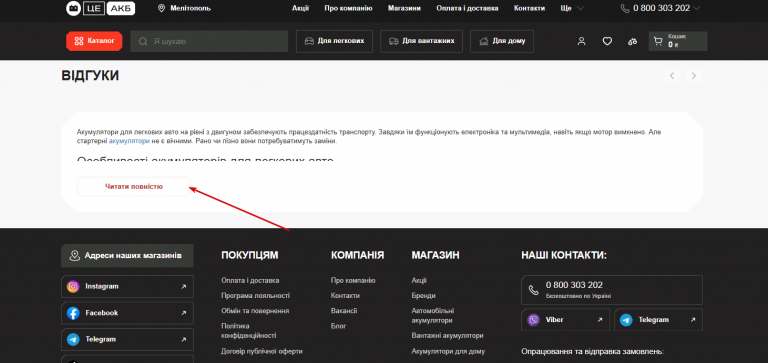Click the magnifier search icon
768x363 pixels.
[x=143, y=42]
